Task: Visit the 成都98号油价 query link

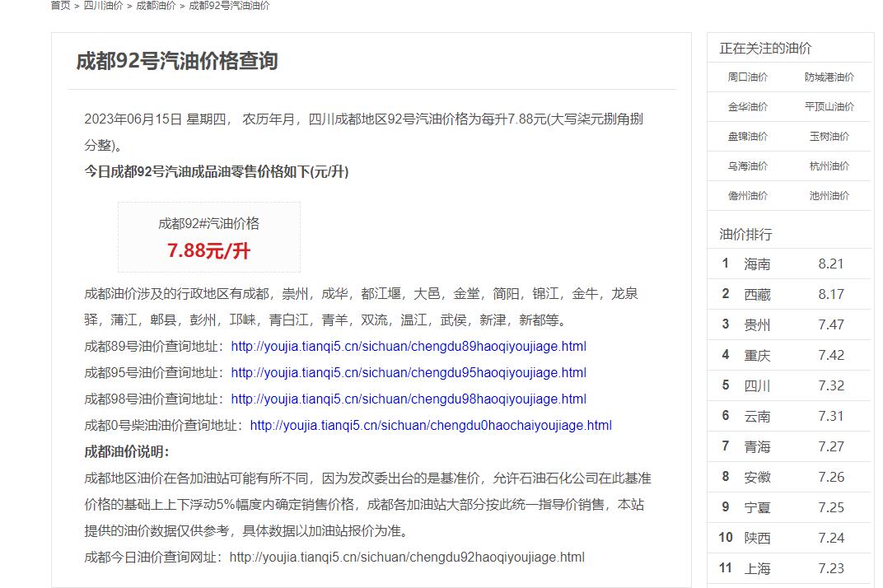Action: [409, 399]
